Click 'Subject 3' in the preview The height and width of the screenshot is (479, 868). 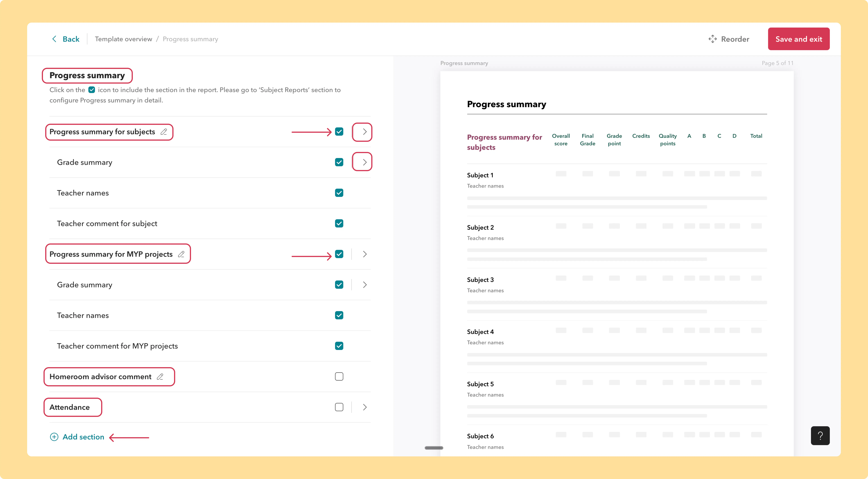[x=480, y=280]
